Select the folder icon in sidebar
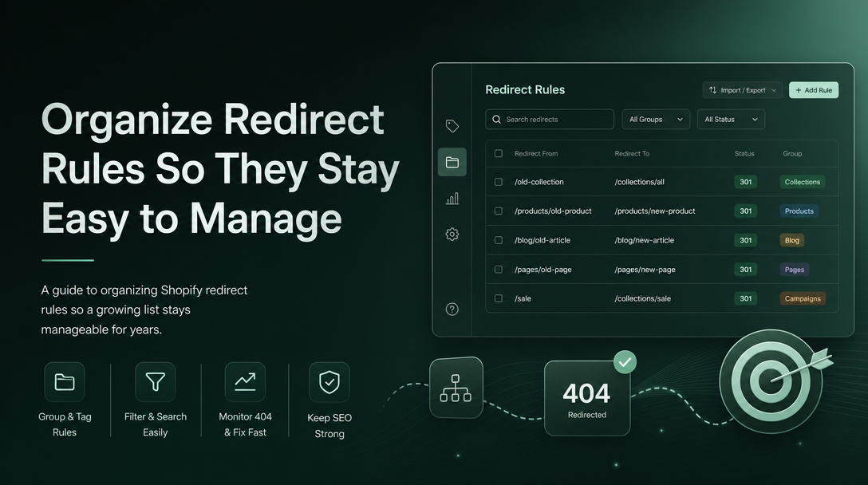Screen dimensions: 868x485 tap(452, 162)
